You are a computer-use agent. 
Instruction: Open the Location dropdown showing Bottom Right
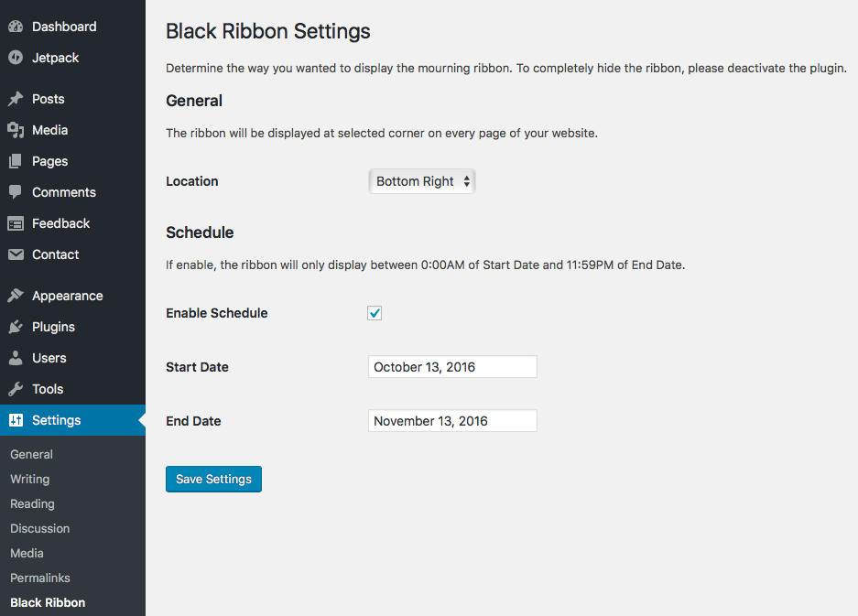coord(422,181)
